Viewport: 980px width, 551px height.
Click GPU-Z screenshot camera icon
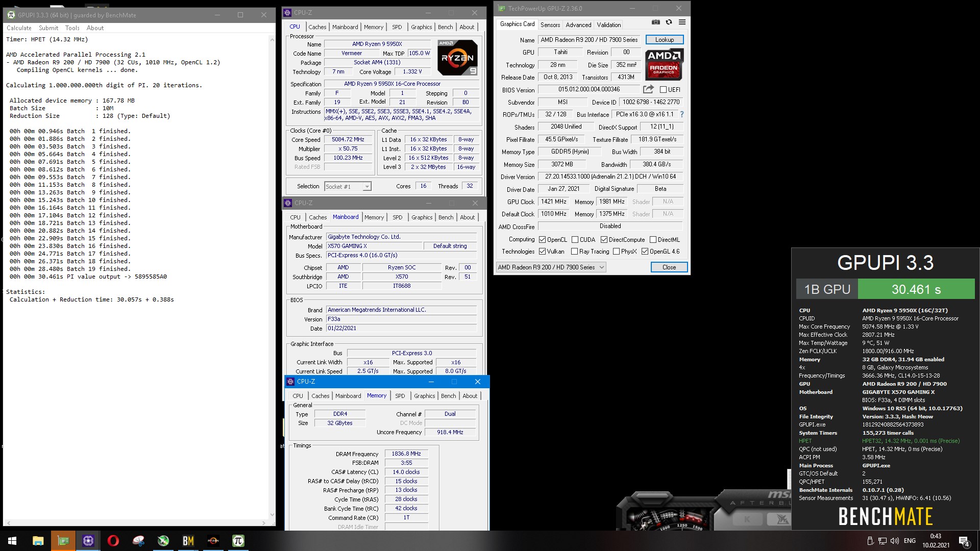(656, 22)
